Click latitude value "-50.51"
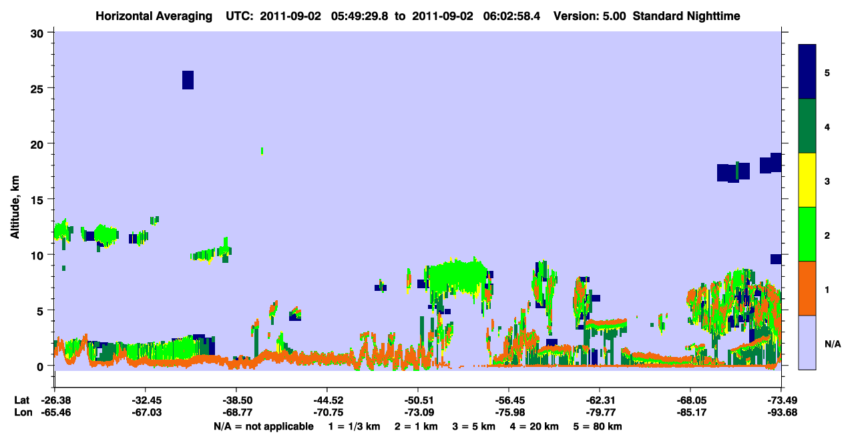This screenshot has height=445, width=868. click(x=417, y=400)
